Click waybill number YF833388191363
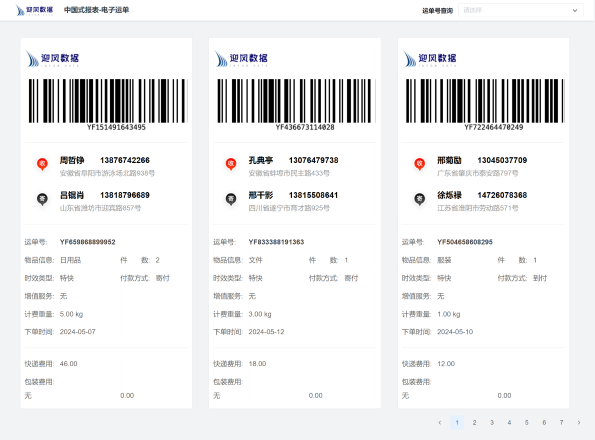The width and height of the screenshot is (595, 440). (x=276, y=242)
